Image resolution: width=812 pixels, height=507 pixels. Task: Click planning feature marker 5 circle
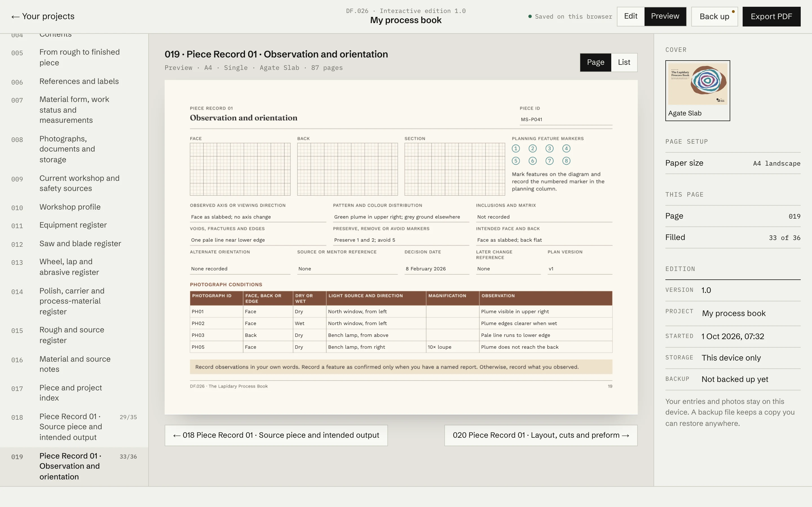tap(516, 161)
